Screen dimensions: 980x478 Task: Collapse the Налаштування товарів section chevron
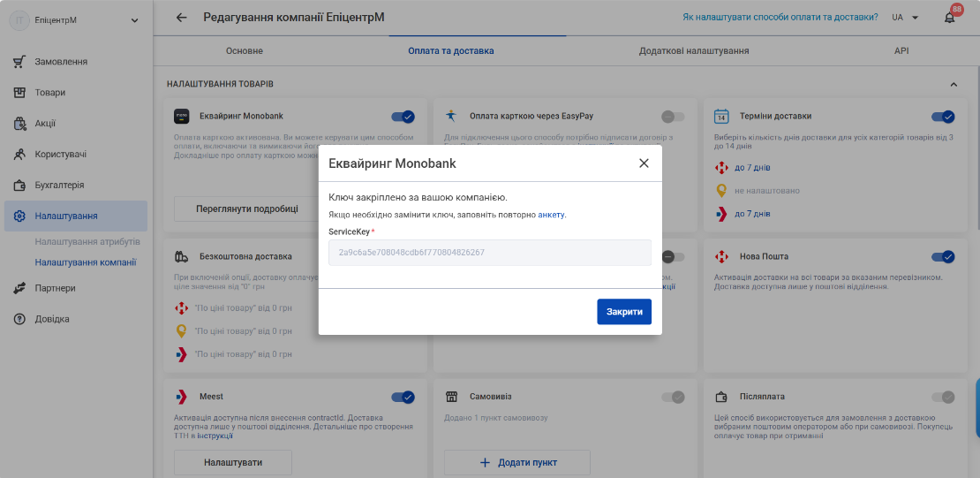click(x=954, y=84)
